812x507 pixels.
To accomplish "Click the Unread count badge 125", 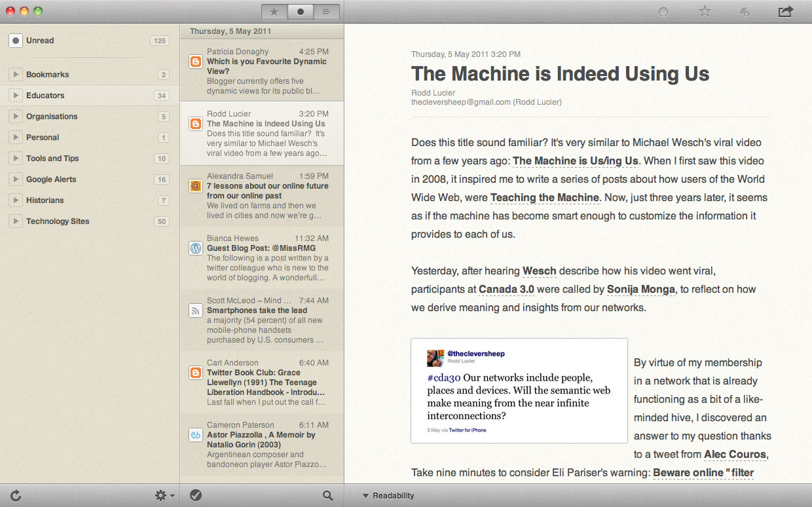I will click(159, 41).
